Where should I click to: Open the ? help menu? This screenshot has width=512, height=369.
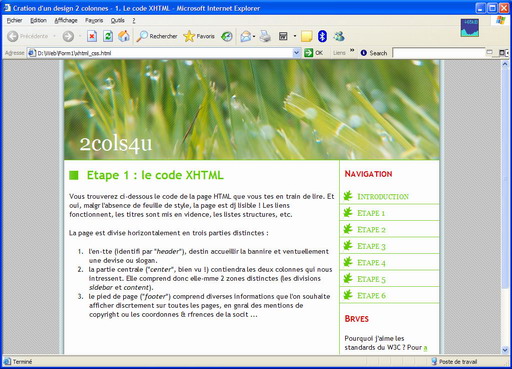tap(134, 20)
